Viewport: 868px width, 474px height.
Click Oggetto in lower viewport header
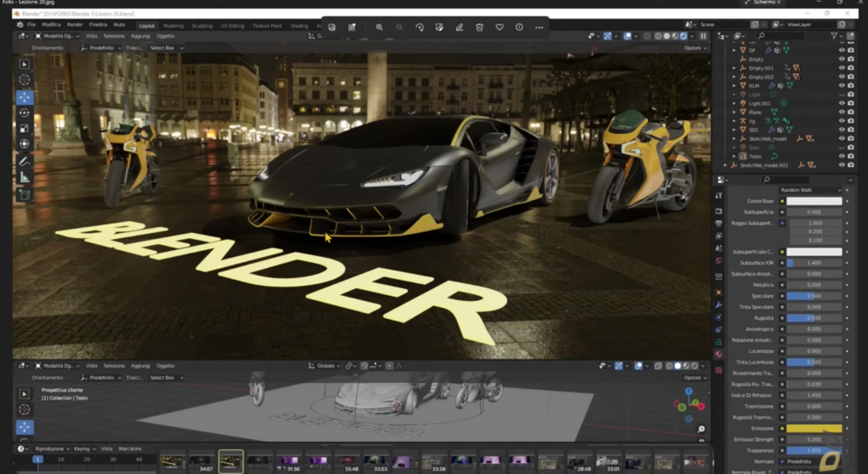tap(165, 366)
